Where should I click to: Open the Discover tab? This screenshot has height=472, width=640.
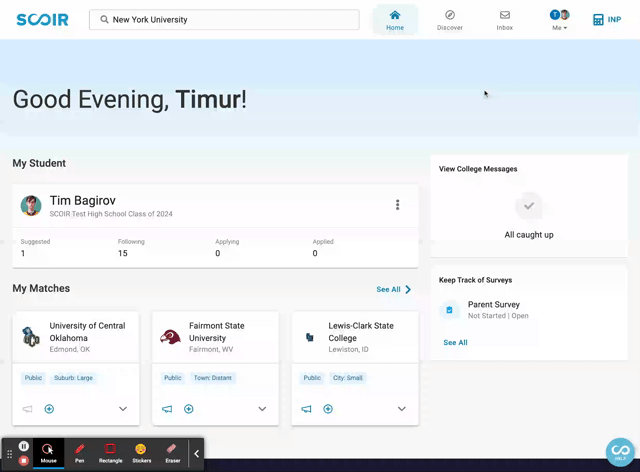coord(450,20)
